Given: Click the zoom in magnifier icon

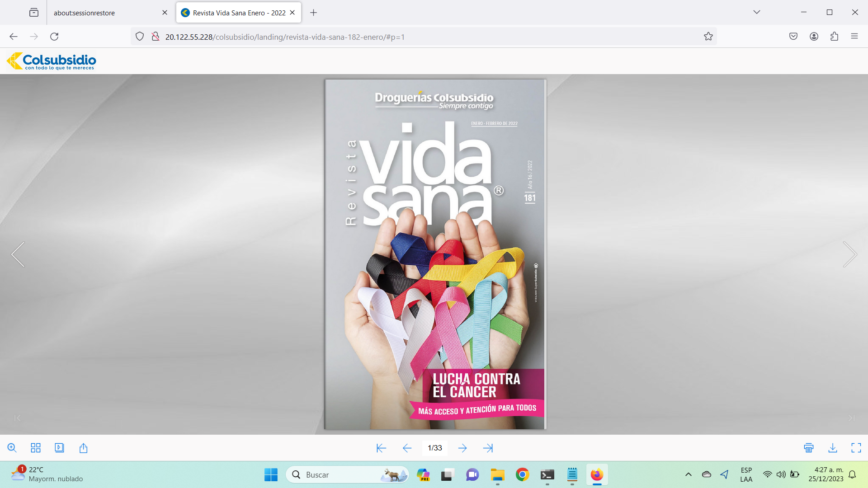Looking at the screenshot, I should click(x=12, y=448).
